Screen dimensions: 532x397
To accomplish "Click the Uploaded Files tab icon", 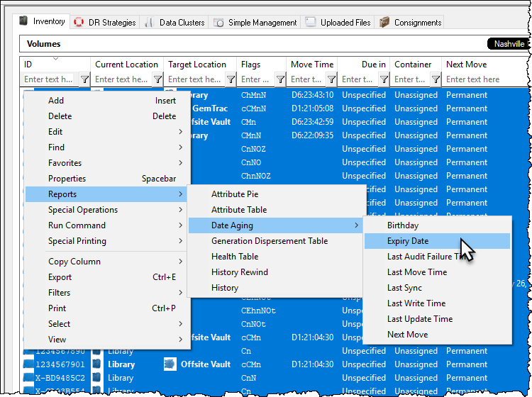I will tap(311, 22).
